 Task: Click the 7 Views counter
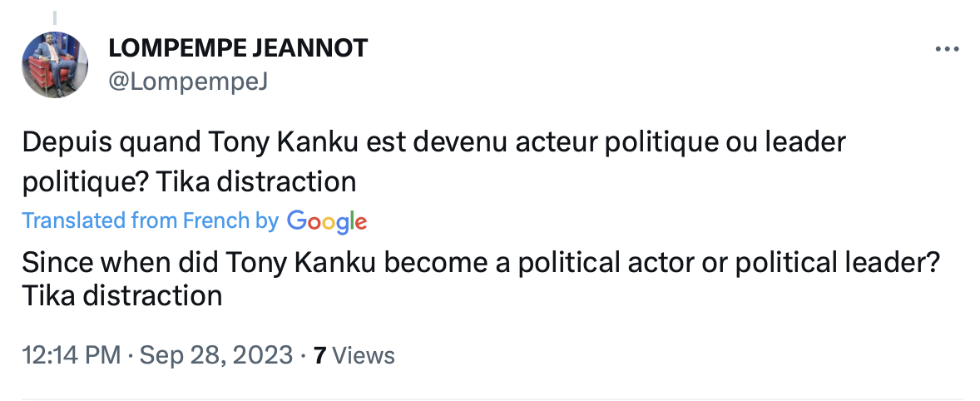[353, 356]
